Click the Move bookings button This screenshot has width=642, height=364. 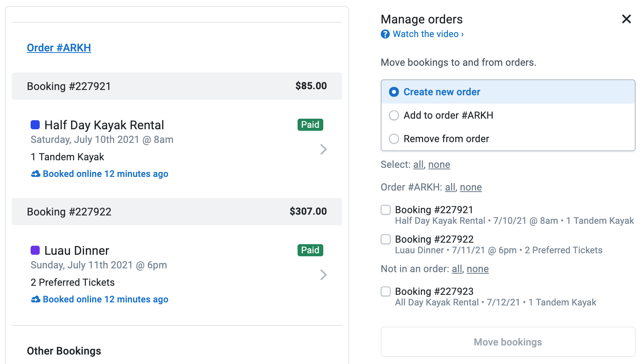508,342
